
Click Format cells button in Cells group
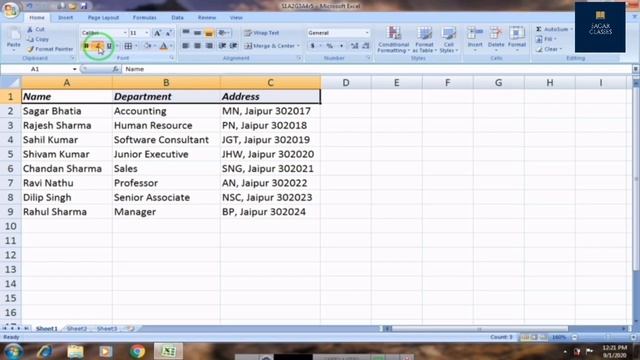517,38
